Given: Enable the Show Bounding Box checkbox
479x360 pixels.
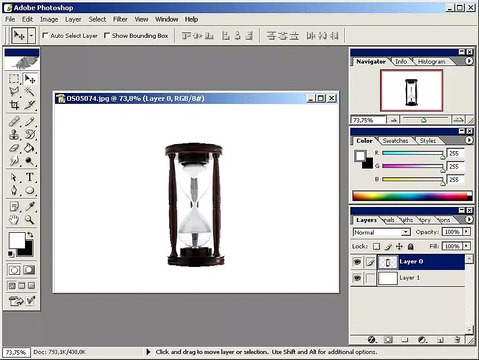Looking at the screenshot, I should coord(107,35).
